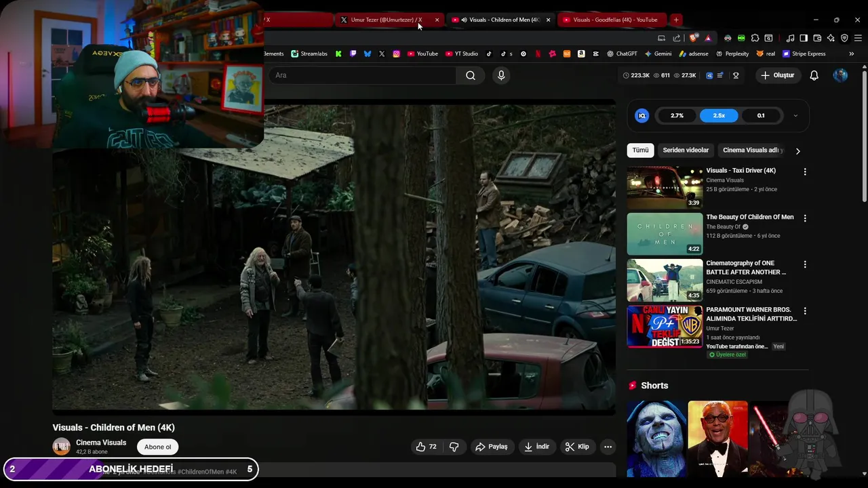This screenshot has width=868, height=488.
Task: Open the Kick bookmark icon
Action: point(338,54)
